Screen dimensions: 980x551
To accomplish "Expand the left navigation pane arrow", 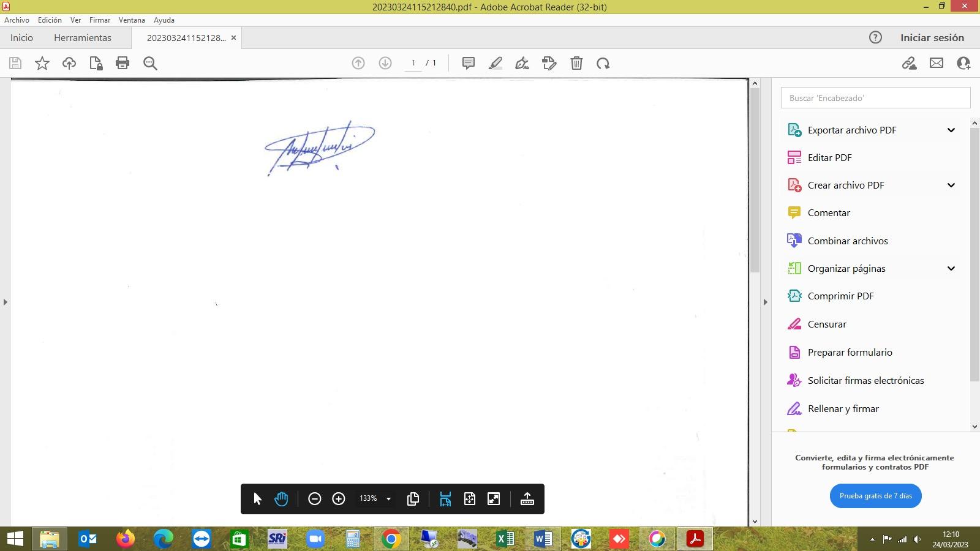I will coord(5,302).
